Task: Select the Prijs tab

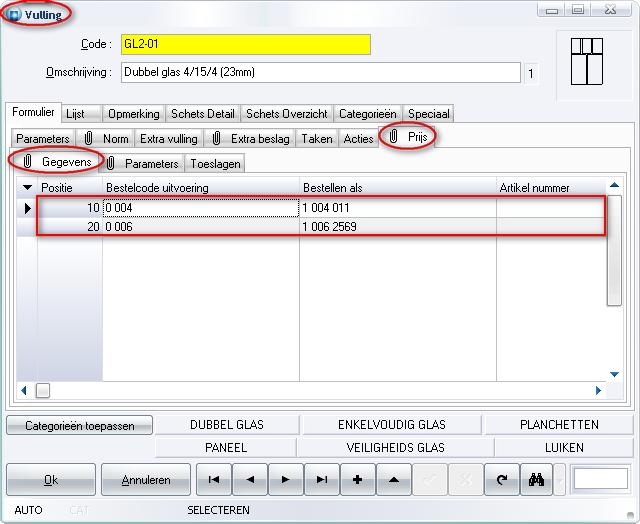Action: point(408,137)
